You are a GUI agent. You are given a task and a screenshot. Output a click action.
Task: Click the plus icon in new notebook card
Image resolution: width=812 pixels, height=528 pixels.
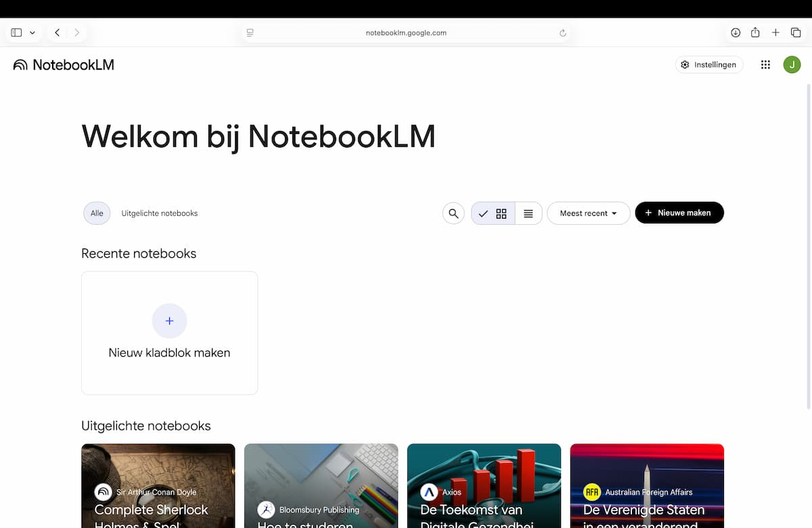(169, 321)
